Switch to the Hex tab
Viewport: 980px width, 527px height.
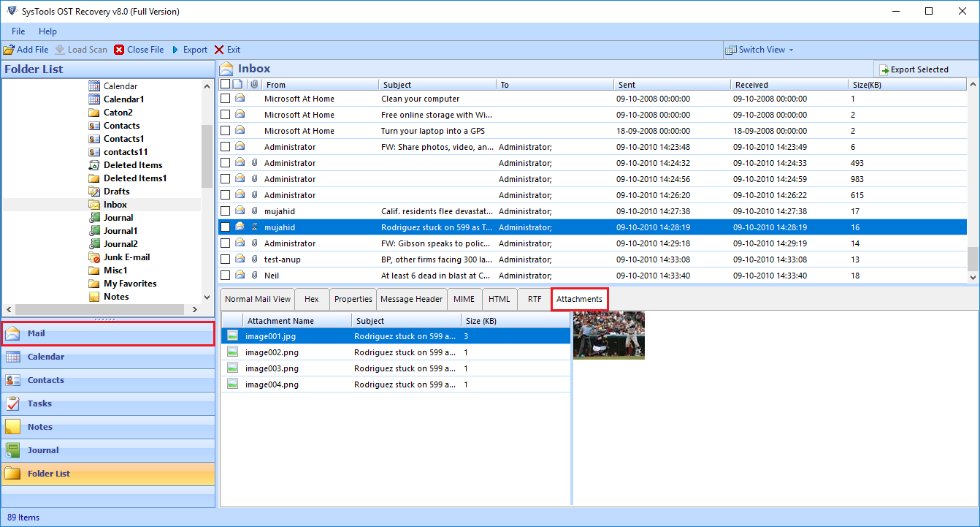(312, 299)
